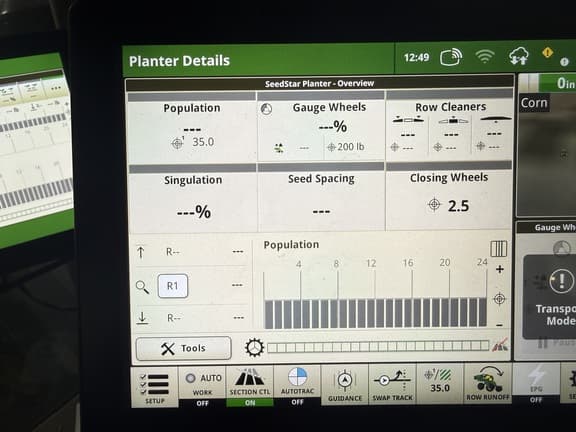Select the third row cleaner icon
576x432 pixels.
(495, 119)
